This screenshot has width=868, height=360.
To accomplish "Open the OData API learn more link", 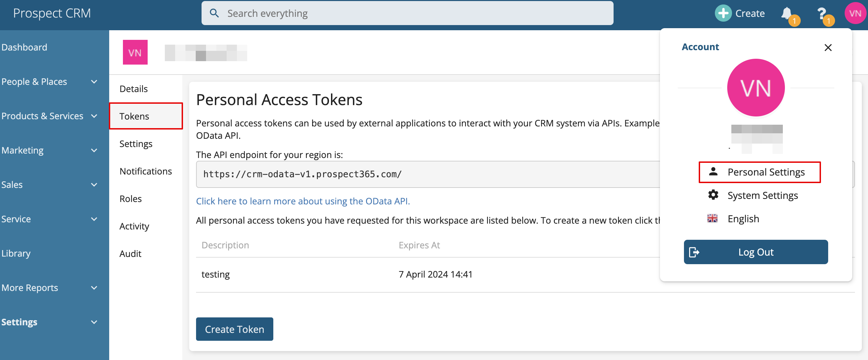I will pos(303,201).
